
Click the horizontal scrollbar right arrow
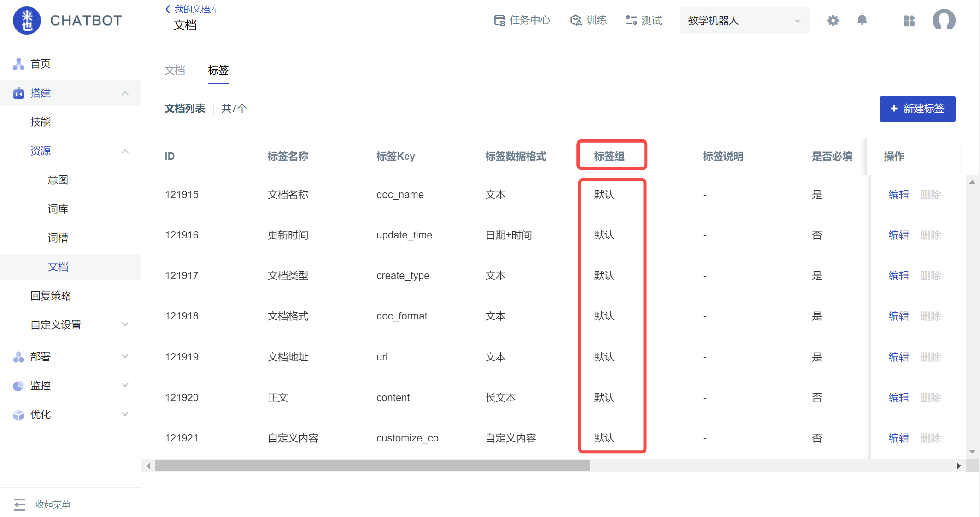959,466
